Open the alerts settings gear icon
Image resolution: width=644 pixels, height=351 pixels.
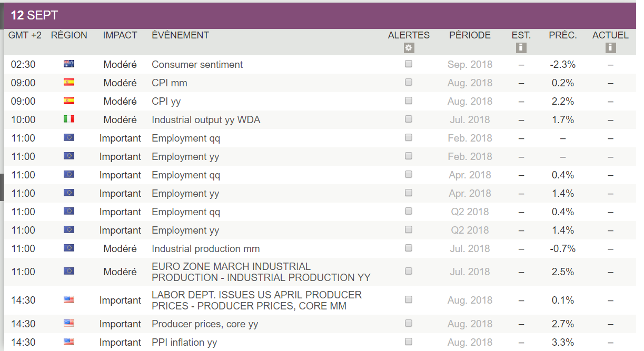[x=409, y=48]
